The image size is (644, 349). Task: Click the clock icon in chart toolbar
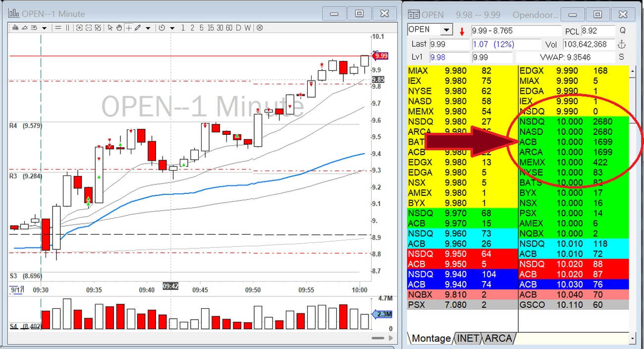pos(161,28)
